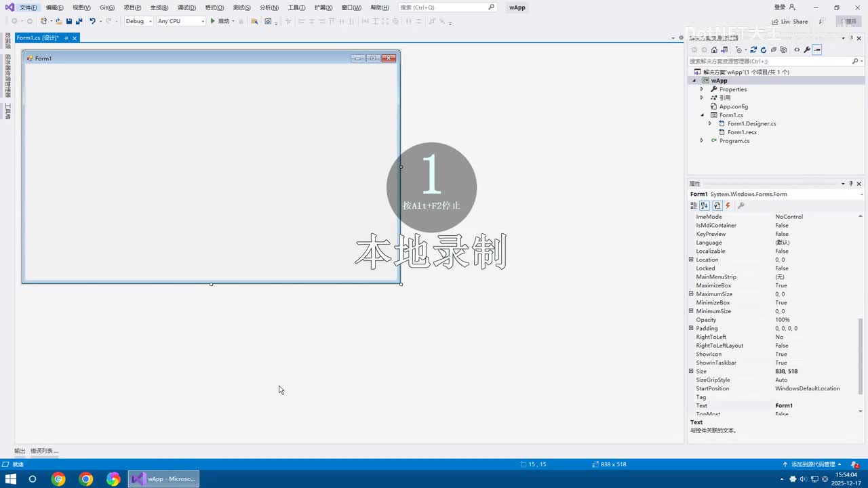Click Refresh icon in Solution Explorer

pos(764,49)
